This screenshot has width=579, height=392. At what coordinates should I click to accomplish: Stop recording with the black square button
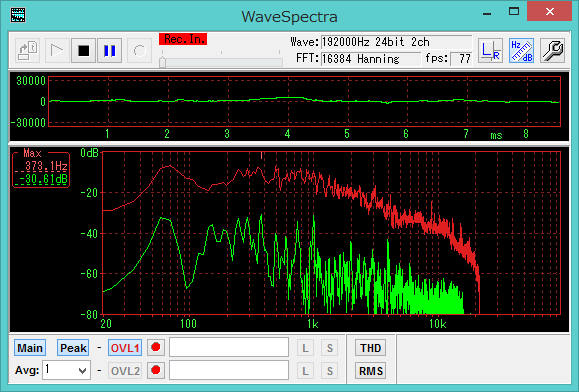click(x=83, y=51)
